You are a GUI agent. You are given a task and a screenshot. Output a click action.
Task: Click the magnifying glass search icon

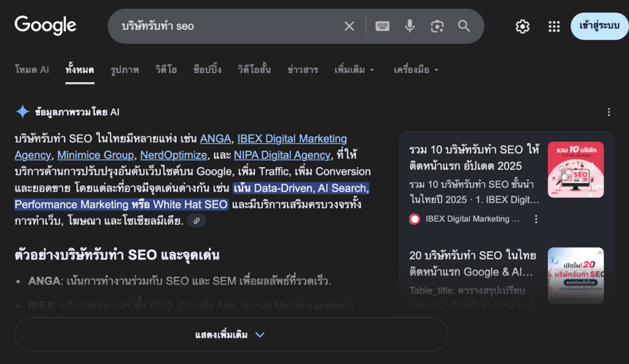tap(464, 26)
